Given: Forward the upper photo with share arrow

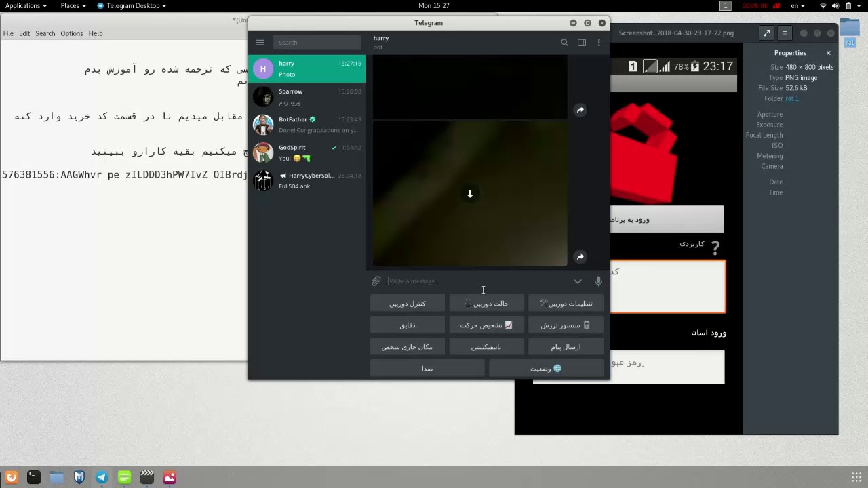Looking at the screenshot, I should [580, 110].
